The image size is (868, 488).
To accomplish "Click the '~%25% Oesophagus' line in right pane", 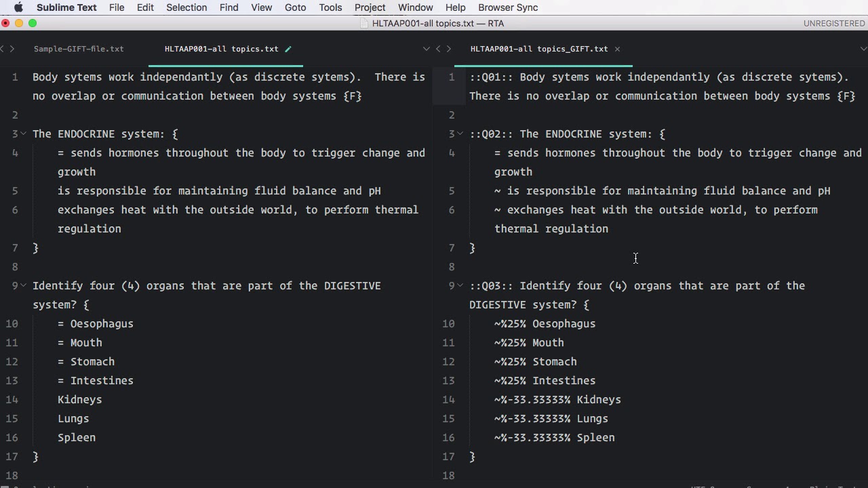I will (545, 323).
